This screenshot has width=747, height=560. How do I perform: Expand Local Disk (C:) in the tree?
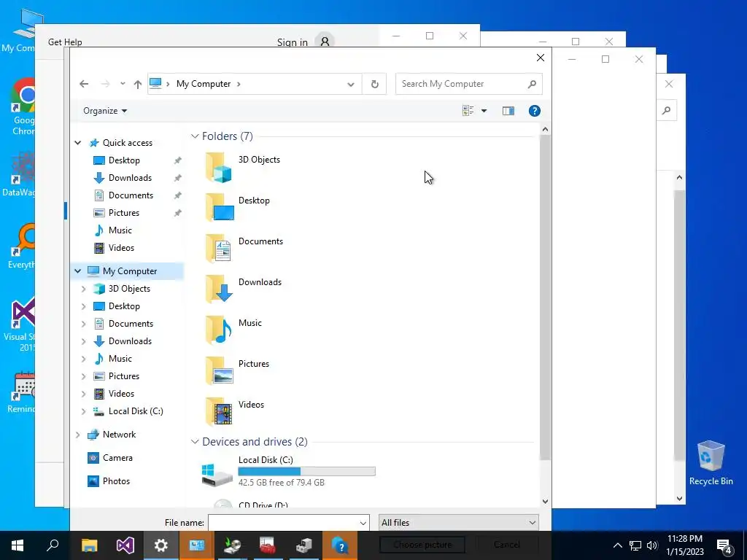83,411
